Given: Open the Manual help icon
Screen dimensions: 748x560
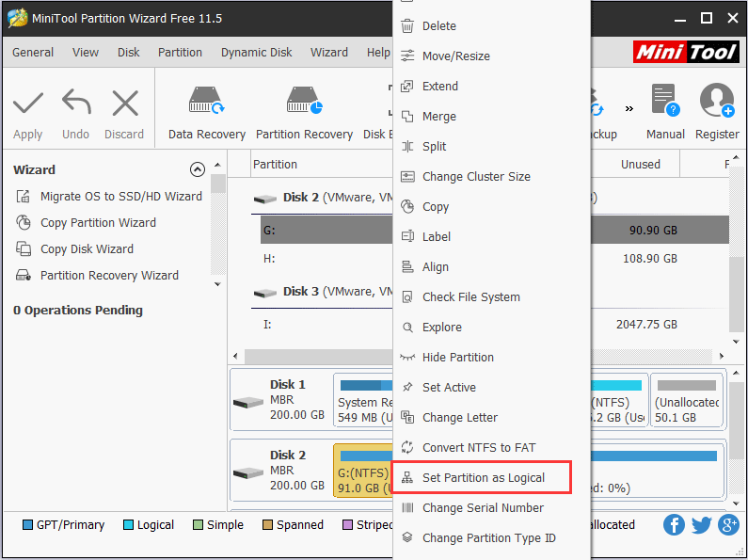Looking at the screenshot, I should pos(665,100).
